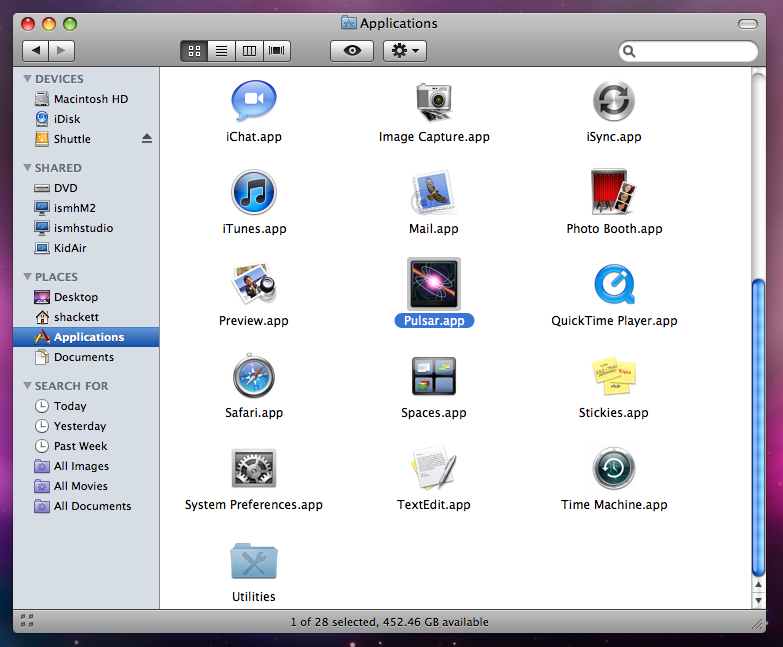
Task: Select the QuickTime Player.app icon
Action: pyautogui.click(x=614, y=284)
